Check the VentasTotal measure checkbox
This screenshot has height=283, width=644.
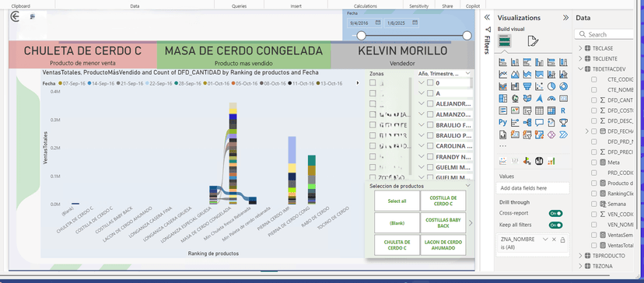(594, 245)
